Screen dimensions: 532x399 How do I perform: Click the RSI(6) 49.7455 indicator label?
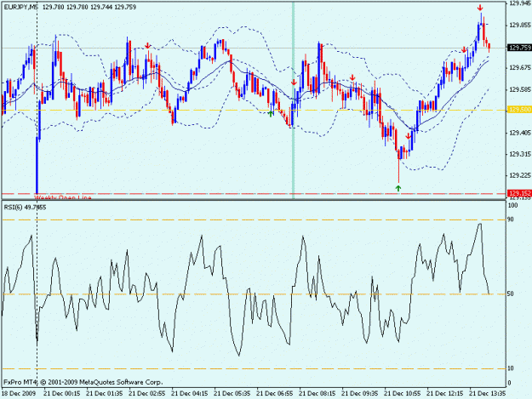[25, 207]
